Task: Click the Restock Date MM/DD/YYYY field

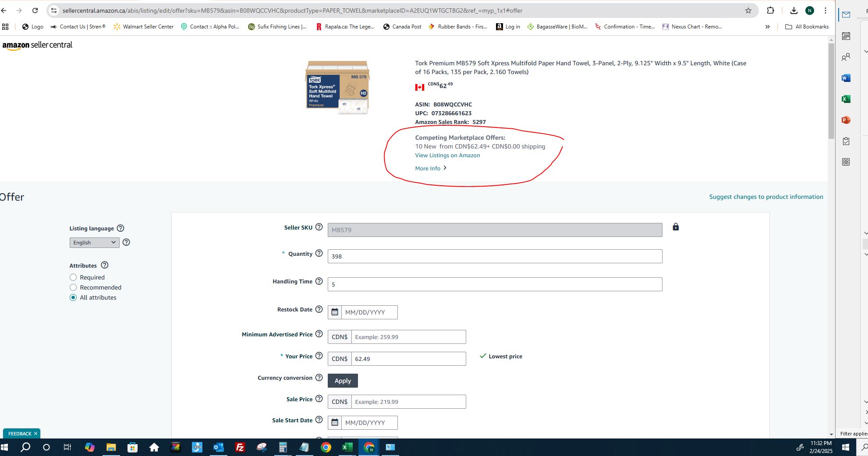Action: tap(369, 312)
